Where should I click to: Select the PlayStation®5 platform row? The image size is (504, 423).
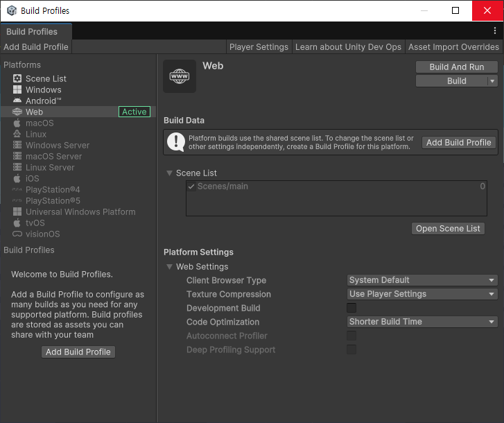[x=78, y=200]
